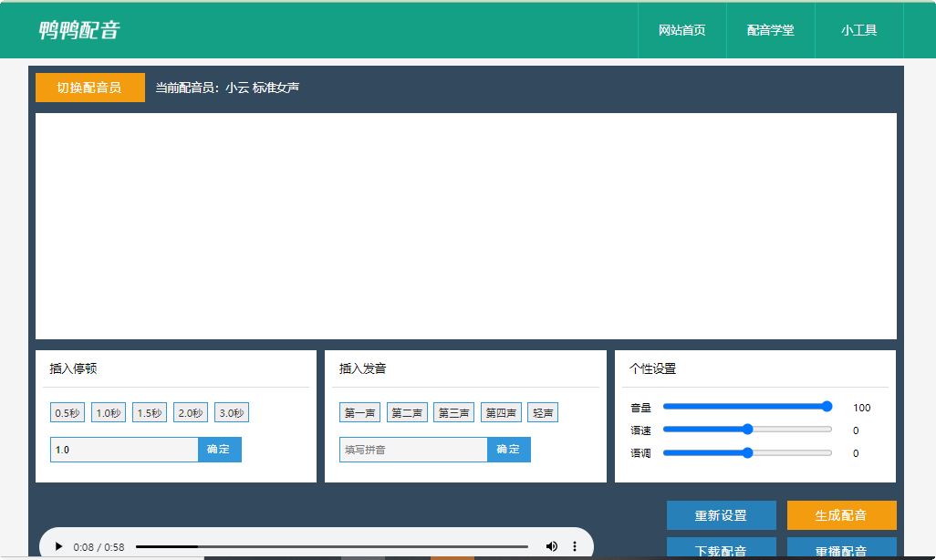This screenshot has width=936, height=560.
Task: Insert a 0.5秒 pause
Action: pos(68,413)
